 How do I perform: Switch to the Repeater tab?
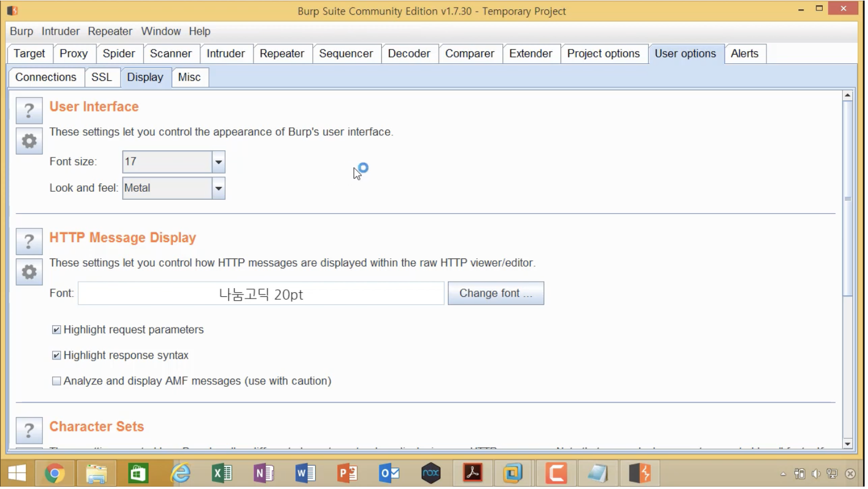click(x=282, y=53)
